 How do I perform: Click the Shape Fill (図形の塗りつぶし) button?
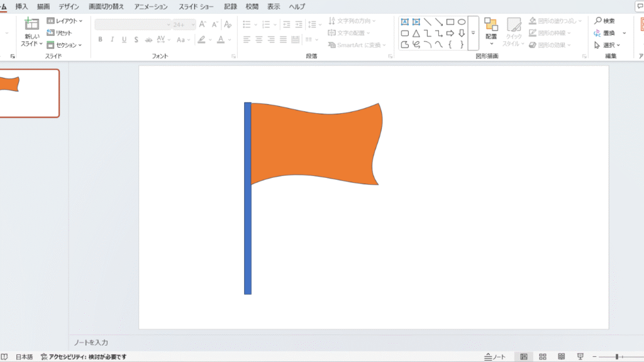point(553,21)
